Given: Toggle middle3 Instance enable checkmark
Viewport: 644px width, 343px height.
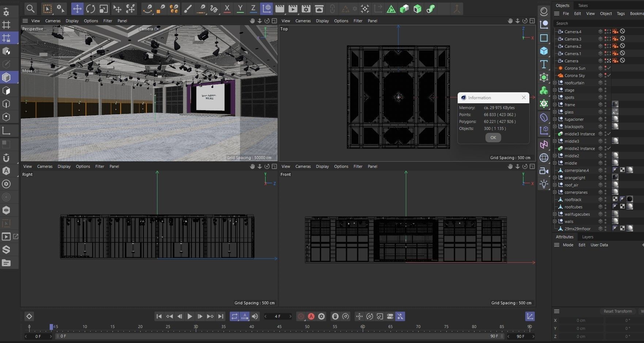Looking at the screenshot, I should point(609,134).
